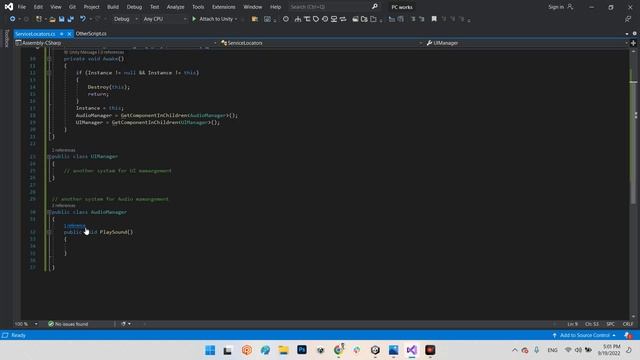Switch to the OtherScript.cs tab

tap(91, 33)
